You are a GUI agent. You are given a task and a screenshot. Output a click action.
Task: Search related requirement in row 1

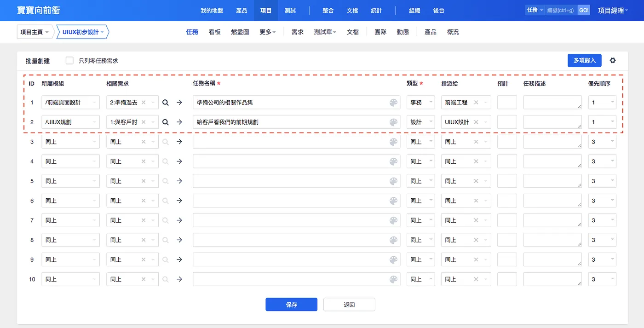pos(166,103)
